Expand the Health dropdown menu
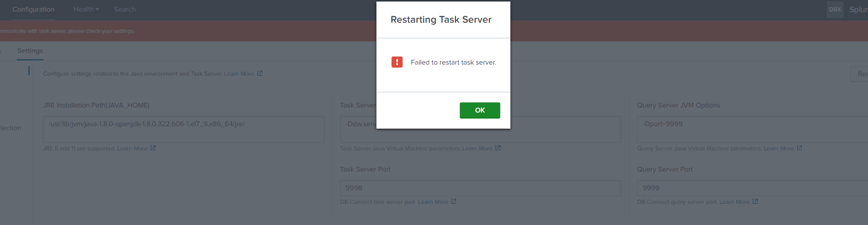The image size is (868, 225). [x=86, y=10]
